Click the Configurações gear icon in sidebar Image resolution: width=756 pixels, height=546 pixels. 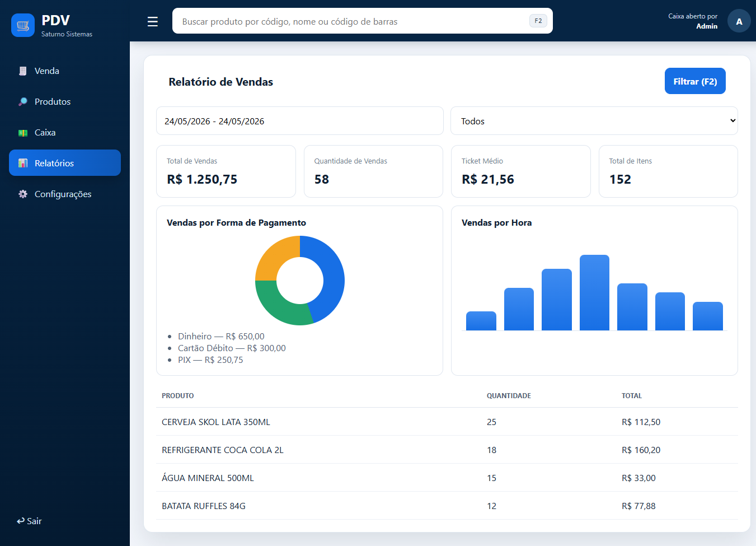coord(23,194)
